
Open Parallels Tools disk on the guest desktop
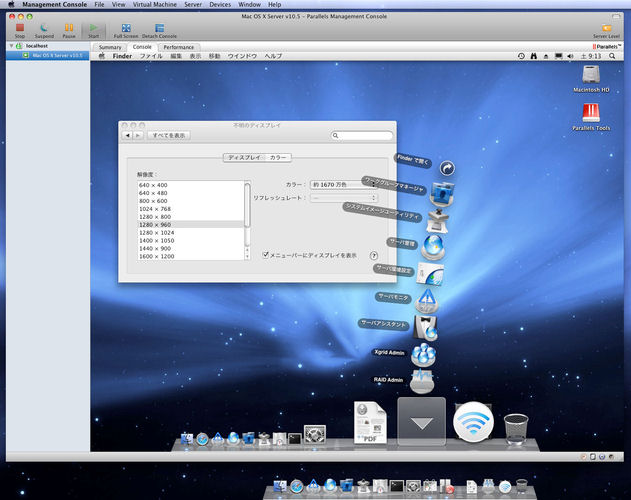pyautogui.click(x=591, y=113)
